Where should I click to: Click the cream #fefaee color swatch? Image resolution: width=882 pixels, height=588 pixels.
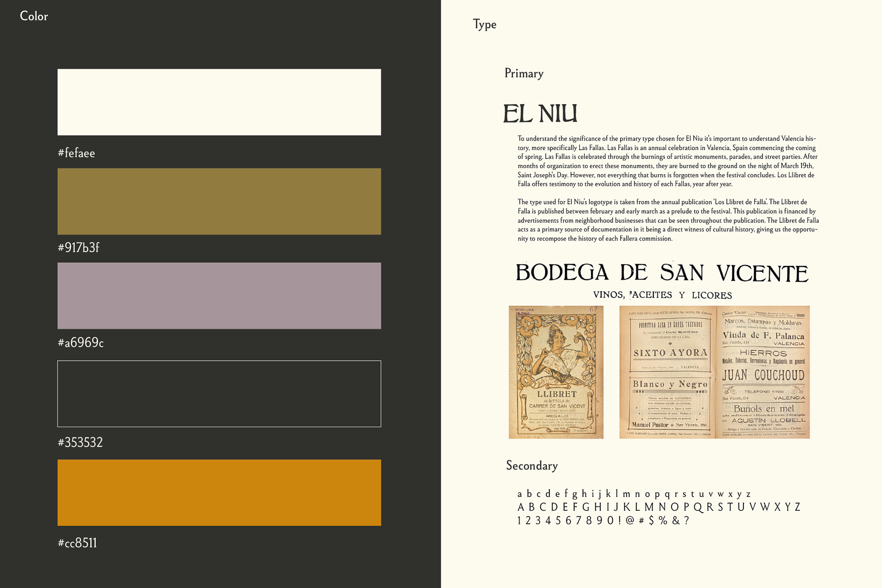(219, 102)
